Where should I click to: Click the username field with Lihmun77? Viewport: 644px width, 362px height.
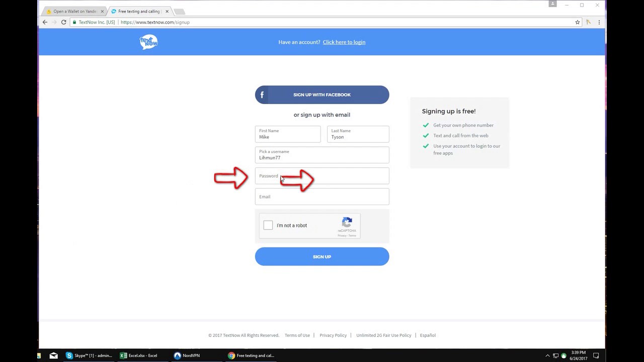[x=322, y=155]
